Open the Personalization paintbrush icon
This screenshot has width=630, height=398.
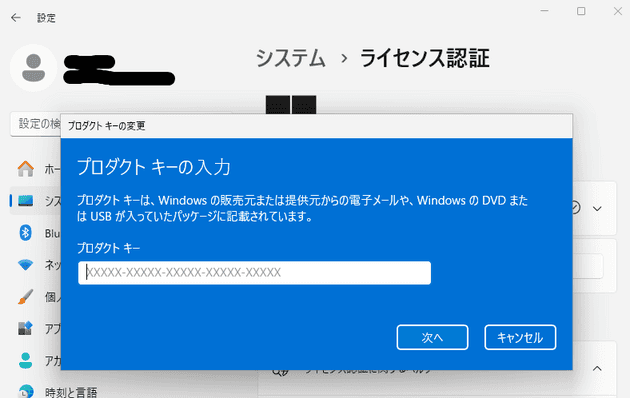point(26,297)
